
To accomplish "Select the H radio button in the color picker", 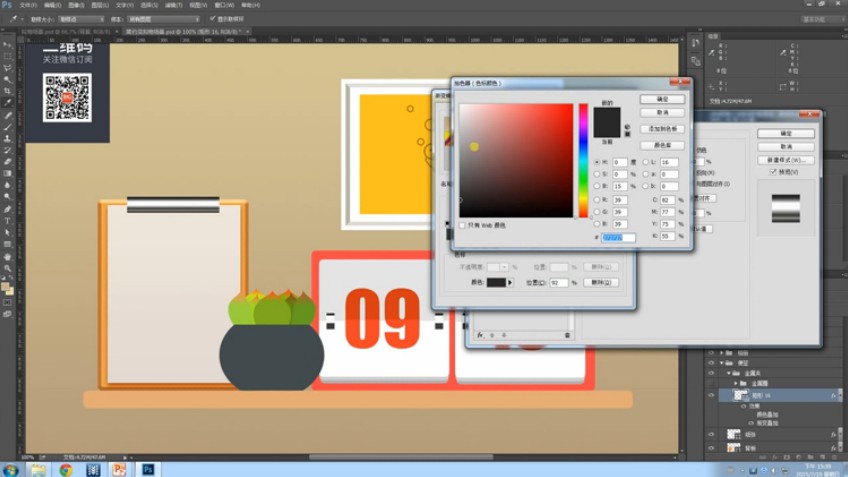I will [x=597, y=162].
